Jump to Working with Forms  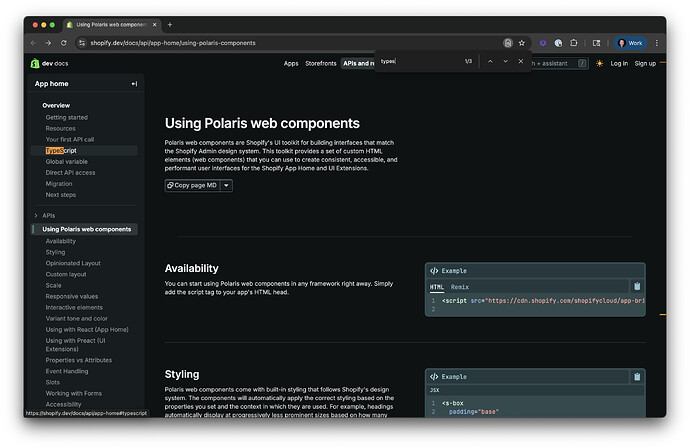73,393
